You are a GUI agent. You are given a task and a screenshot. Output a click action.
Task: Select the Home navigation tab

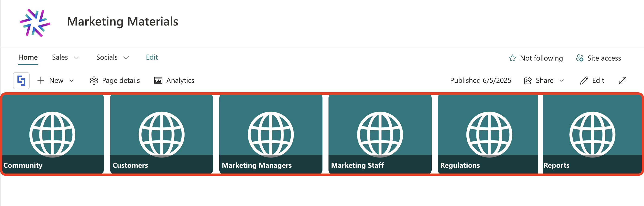28,57
